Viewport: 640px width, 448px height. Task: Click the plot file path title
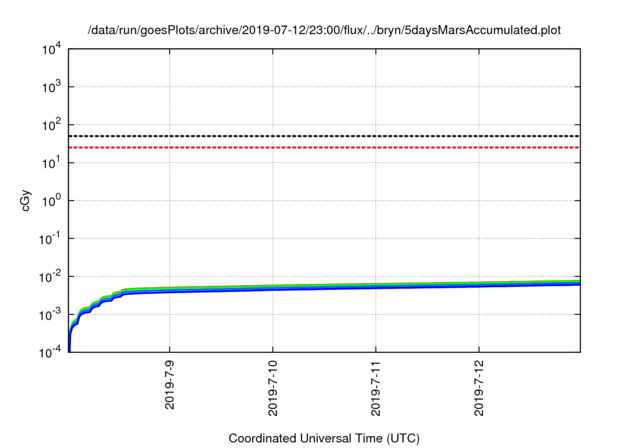click(x=324, y=30)
